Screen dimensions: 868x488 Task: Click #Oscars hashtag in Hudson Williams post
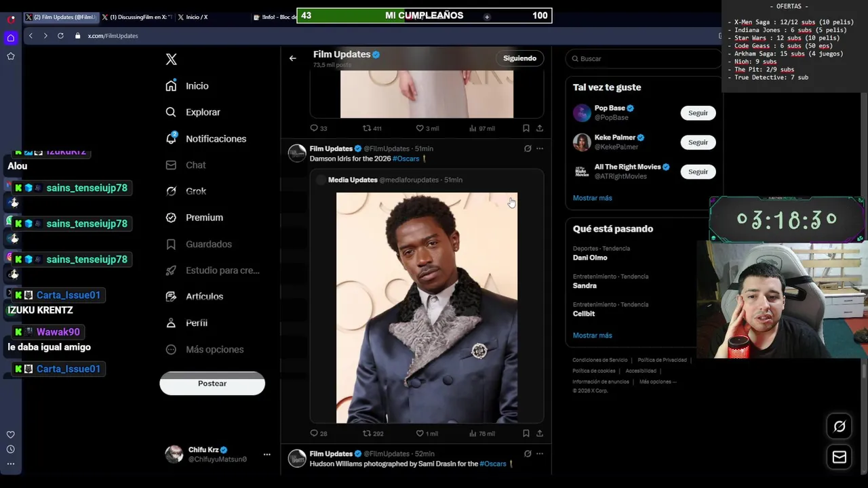click(493, 464)
